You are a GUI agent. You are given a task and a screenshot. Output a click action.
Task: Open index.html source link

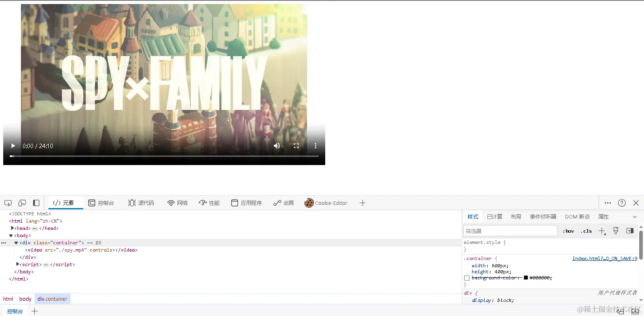[605, 258]
